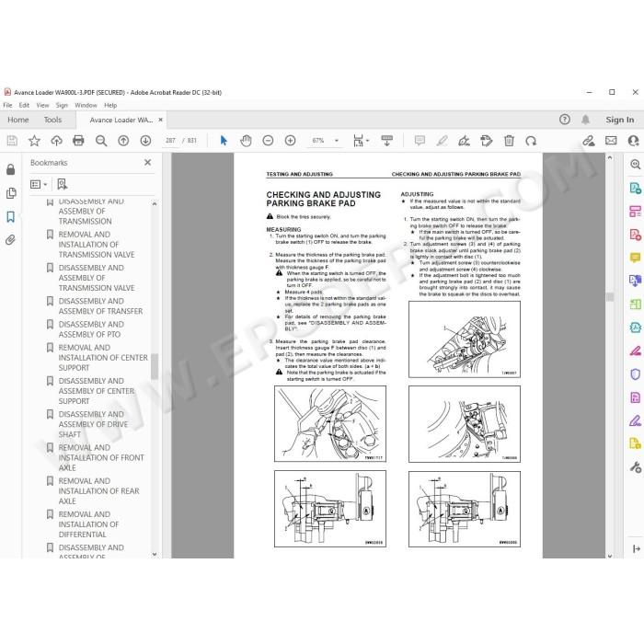Open bookmark Disassembly and Assembly of PTO
This screenshot has width=644, height=644.
coord(91,329)
